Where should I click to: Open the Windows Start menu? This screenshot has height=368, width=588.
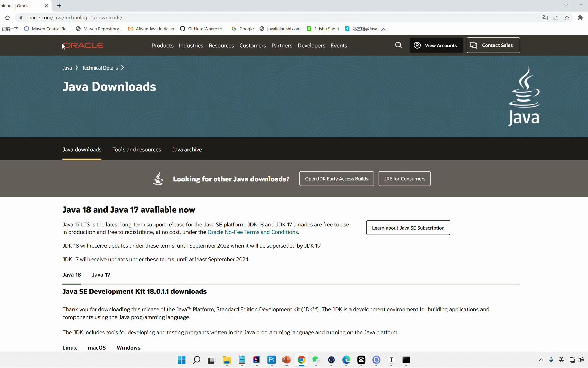tap(182, 360)
